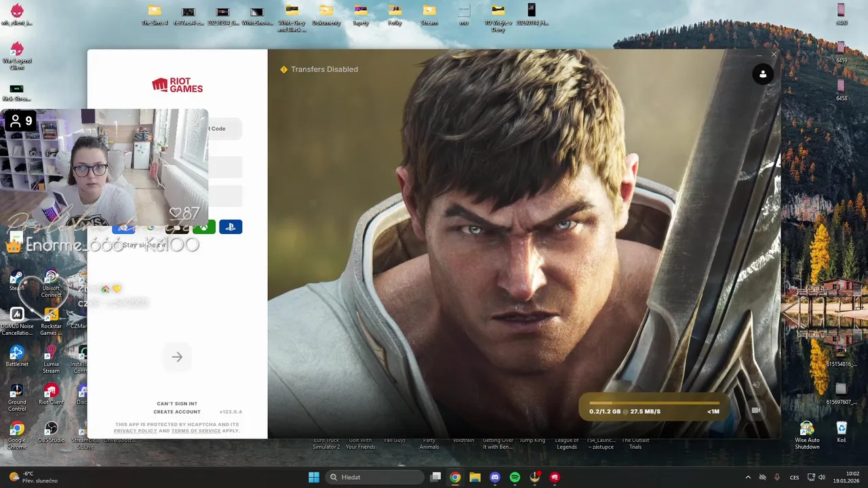Screen dimensions: 868x488
Task: Open Windows Start menu
Action: (314, 477)
